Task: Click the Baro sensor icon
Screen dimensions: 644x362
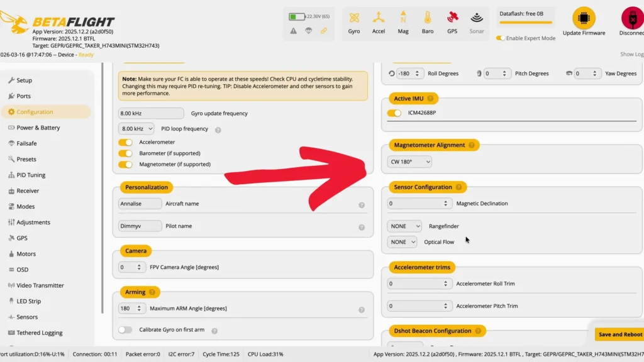Action: coord(428,18)
